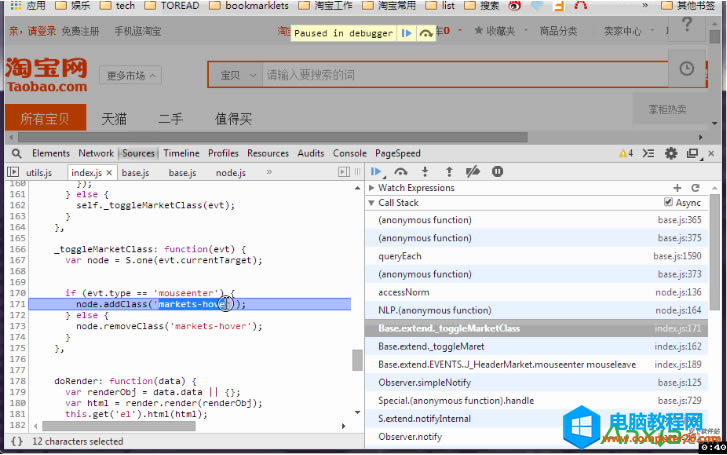Image resolution: width=727 pixels, height=455 pixels.
Task: Deactivate breakpoints icon
Action: (473, 172)
